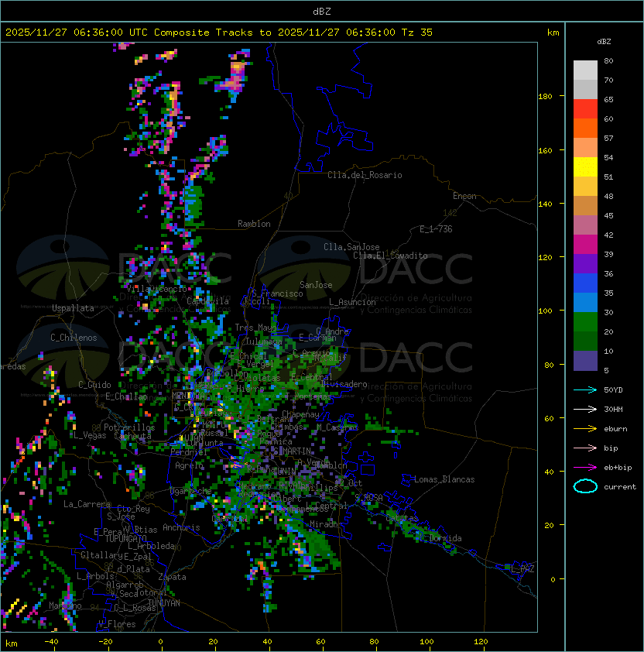Click the cyan 'current' ellipse legend symbol
Image resolution: width=644 pixels, height=652 pixels.
pos(585,486)
